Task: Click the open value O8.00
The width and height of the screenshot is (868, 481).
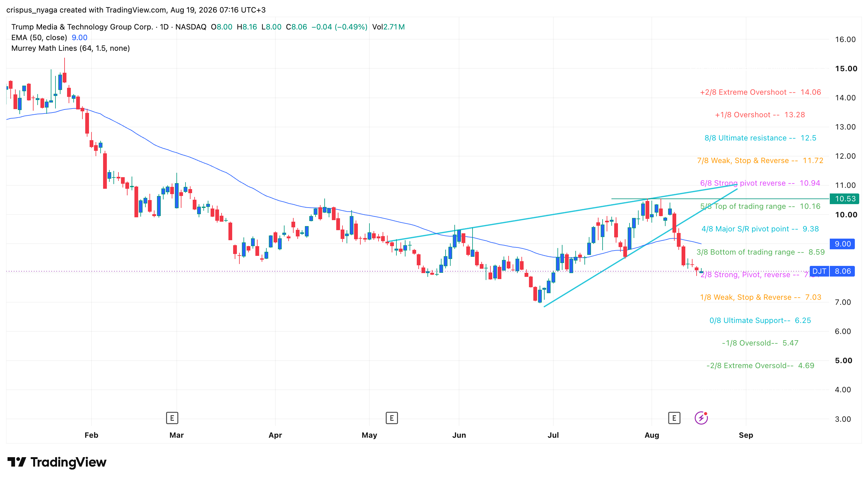Action: coord(221,27)
